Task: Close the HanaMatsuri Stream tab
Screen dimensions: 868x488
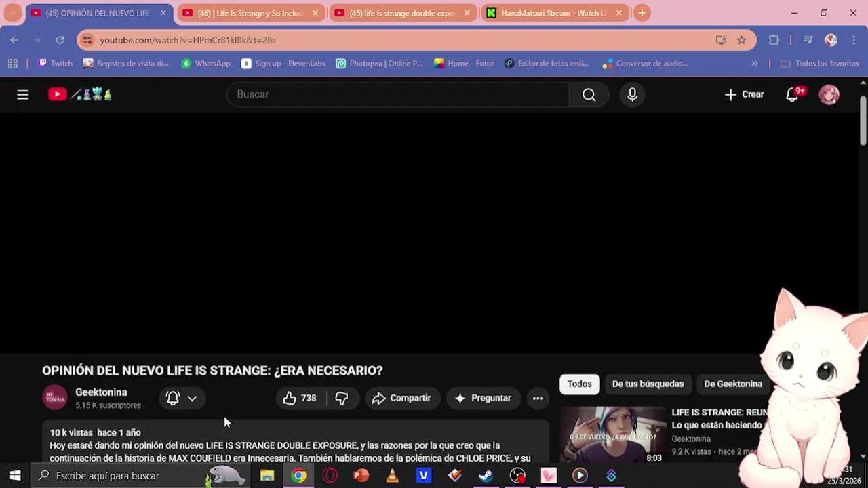Action: [618, 13]
